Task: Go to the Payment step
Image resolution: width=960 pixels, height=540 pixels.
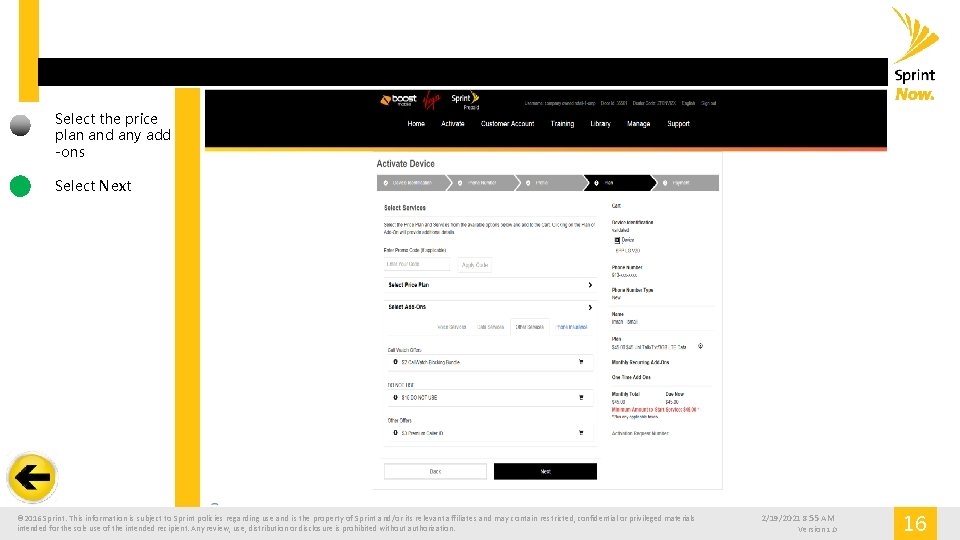Action: (x=688, y=183)
